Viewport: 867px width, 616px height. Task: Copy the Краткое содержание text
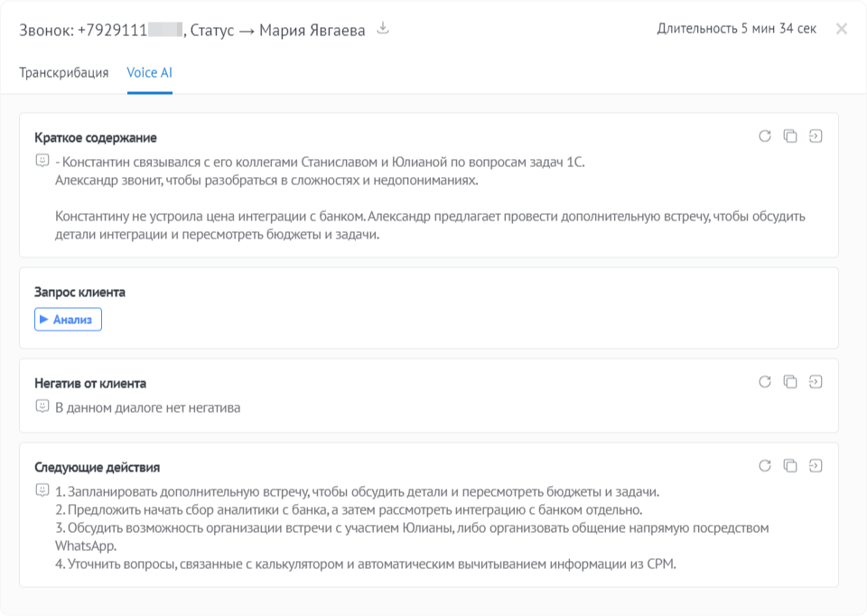tap(790, 136)
